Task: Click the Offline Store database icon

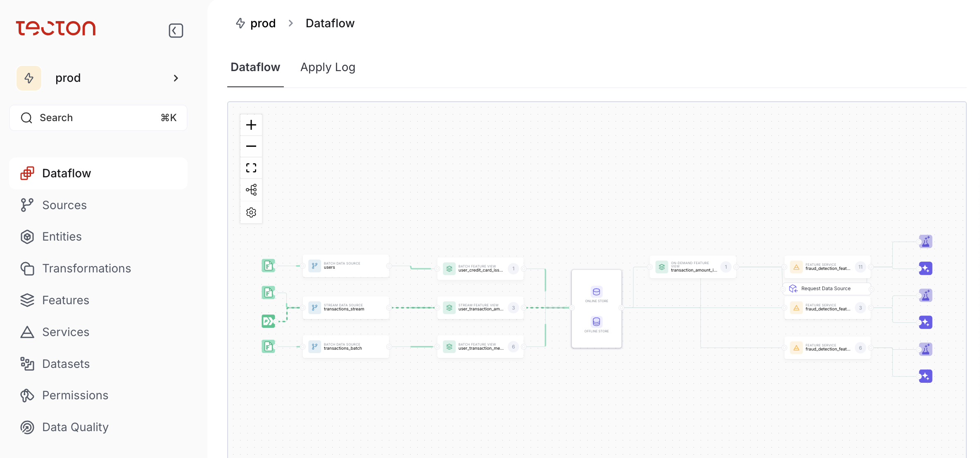Action: click(596, 322)
